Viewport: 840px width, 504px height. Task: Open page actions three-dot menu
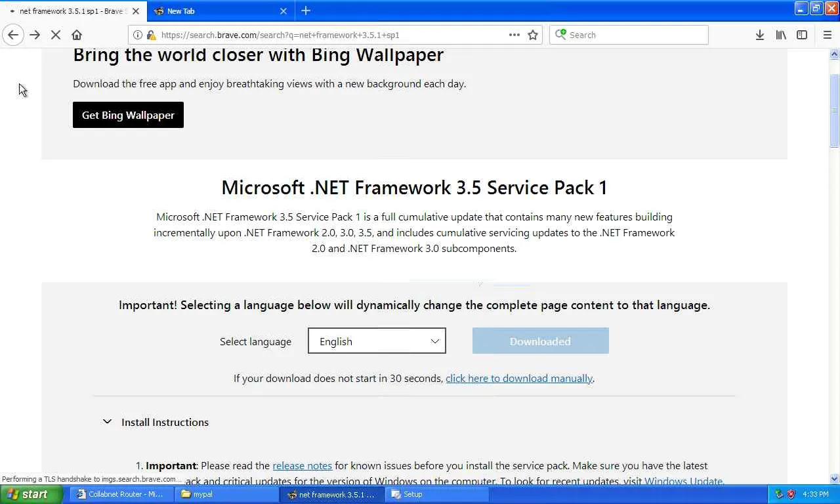click(x=514, y=35)
